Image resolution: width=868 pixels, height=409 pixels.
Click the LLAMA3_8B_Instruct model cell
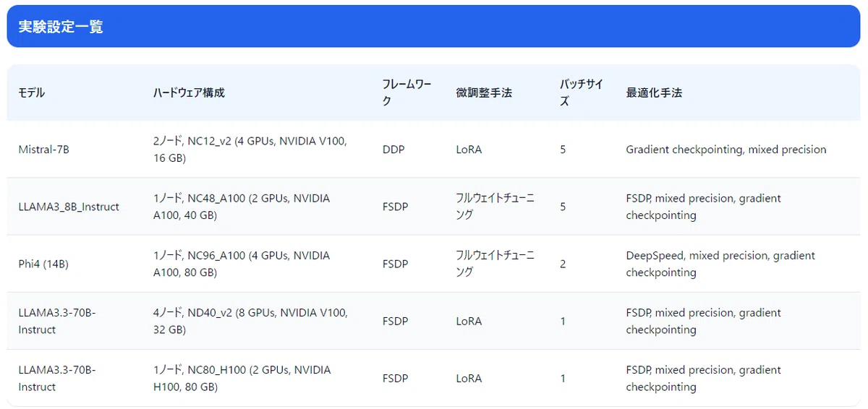pos(69,207)
